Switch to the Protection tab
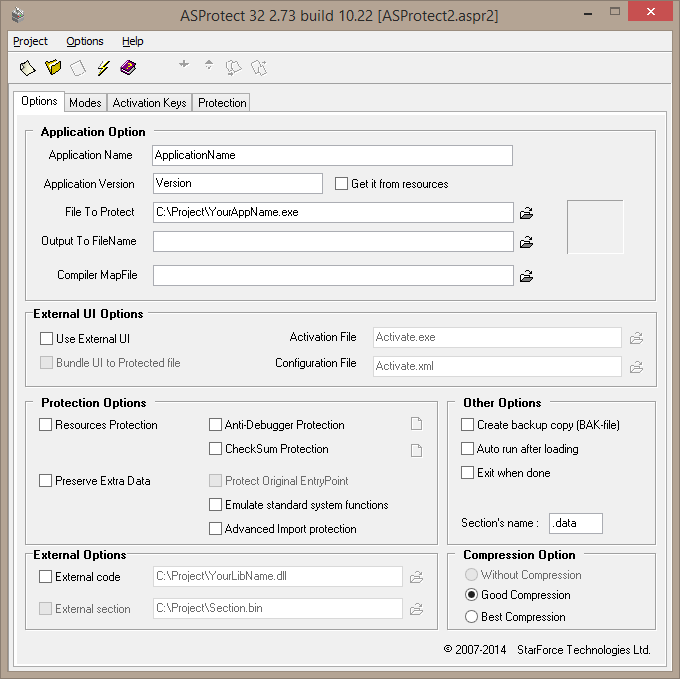 222,103
